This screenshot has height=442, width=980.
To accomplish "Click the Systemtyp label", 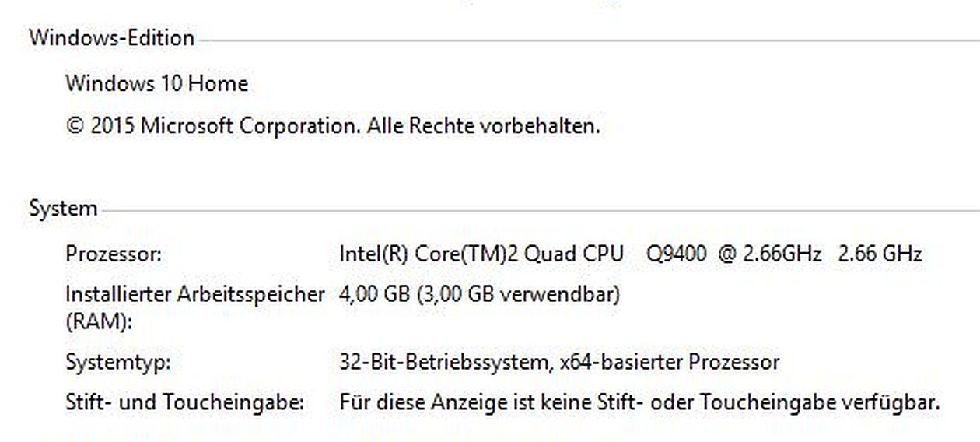I will pyautogui.click(x=118, y=363).
